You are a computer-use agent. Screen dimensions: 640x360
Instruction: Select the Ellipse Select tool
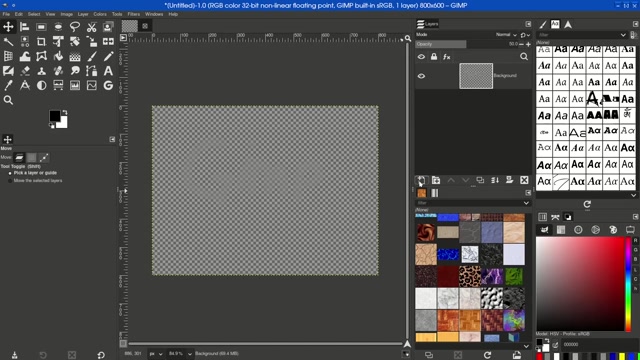pos(58,27)
